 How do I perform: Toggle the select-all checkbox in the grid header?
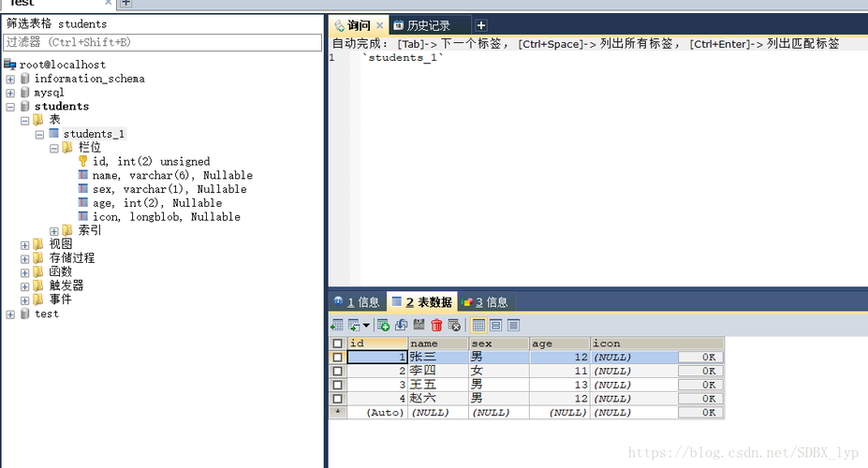pos(337,344)
